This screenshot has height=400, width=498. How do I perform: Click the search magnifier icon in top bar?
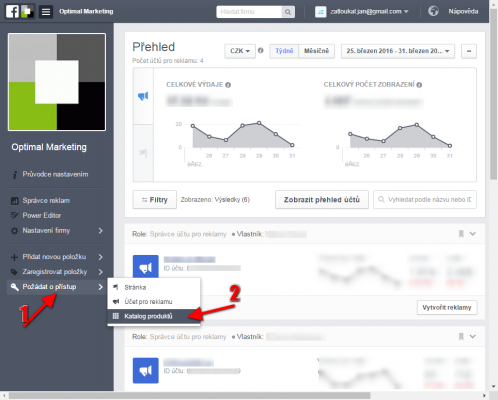pyautogui.click(x=288, y=12)
